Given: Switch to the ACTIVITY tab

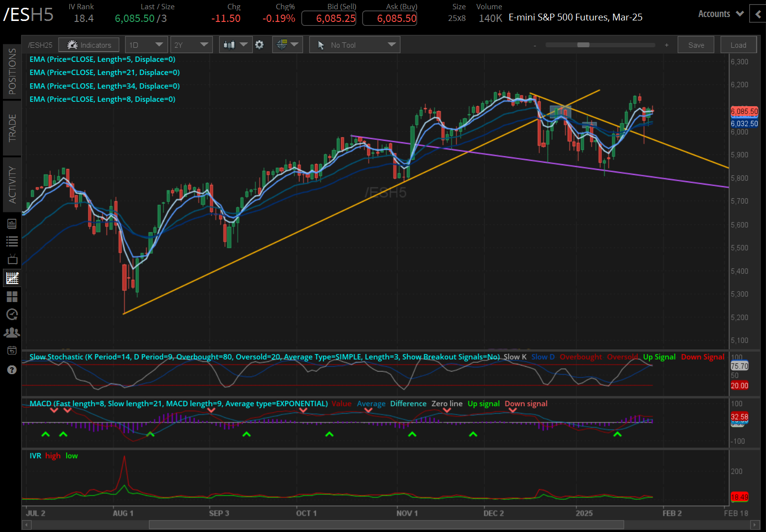Looking at the screenshot, I should click(12, 185).
